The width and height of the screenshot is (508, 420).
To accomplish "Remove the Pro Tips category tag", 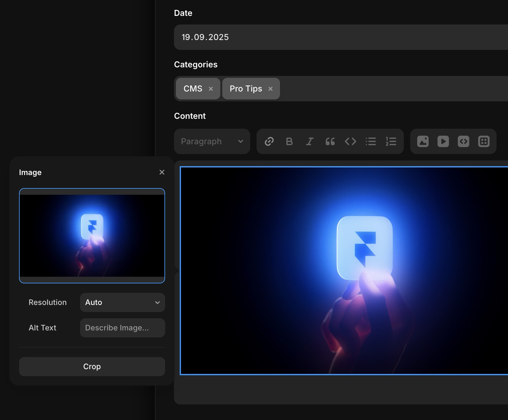I will (x=271, y=89).
